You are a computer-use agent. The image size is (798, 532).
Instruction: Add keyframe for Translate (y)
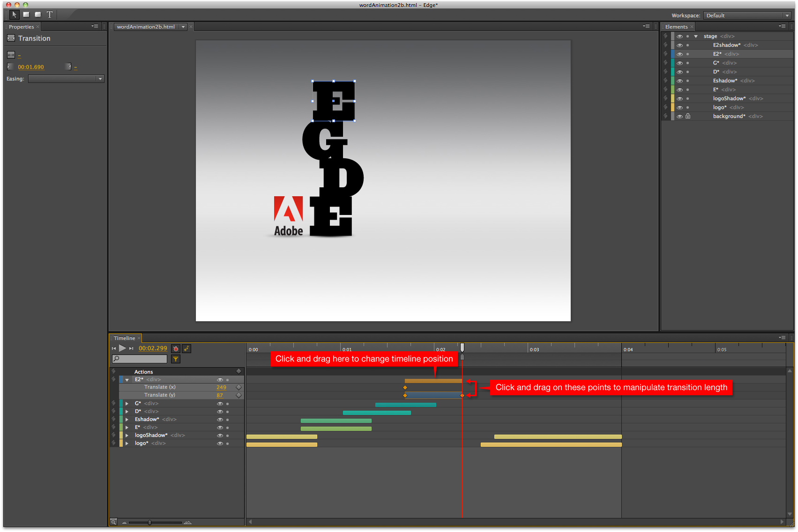[x=239, y=395]
